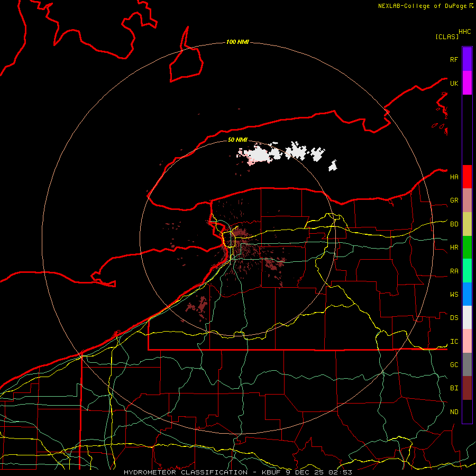This screenshot has height=476, width=476.
Task: Click the WS blue legend swatch
Action: pos(467,294)
